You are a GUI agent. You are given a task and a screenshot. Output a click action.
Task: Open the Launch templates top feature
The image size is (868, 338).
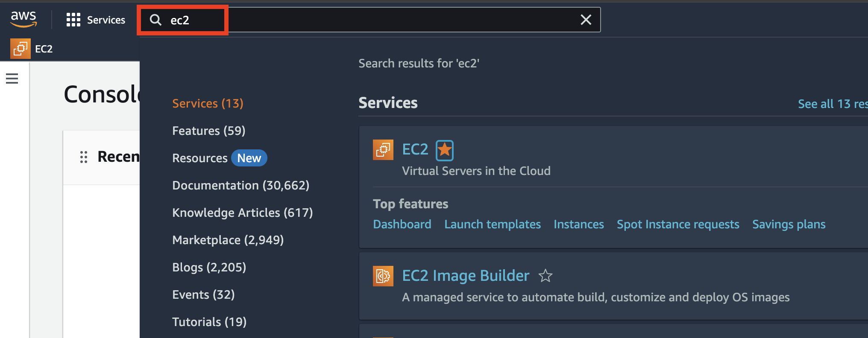[493, 224]
